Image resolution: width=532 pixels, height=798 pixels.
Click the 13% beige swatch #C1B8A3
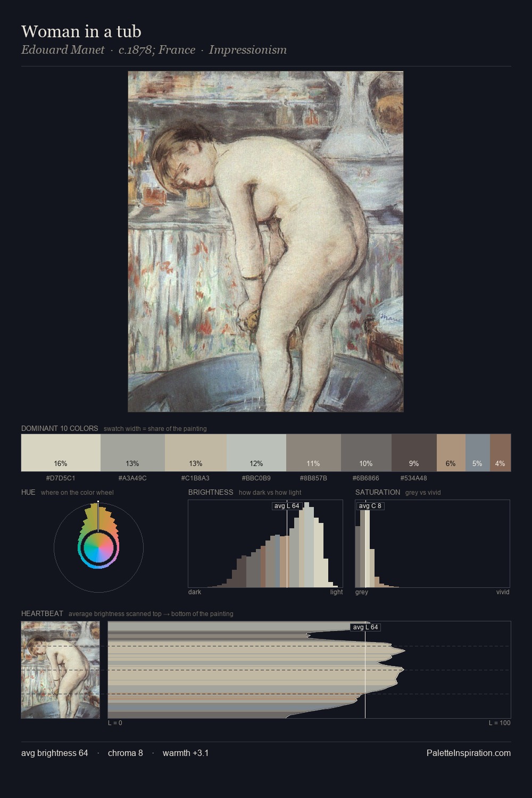(x=196, y=453)
